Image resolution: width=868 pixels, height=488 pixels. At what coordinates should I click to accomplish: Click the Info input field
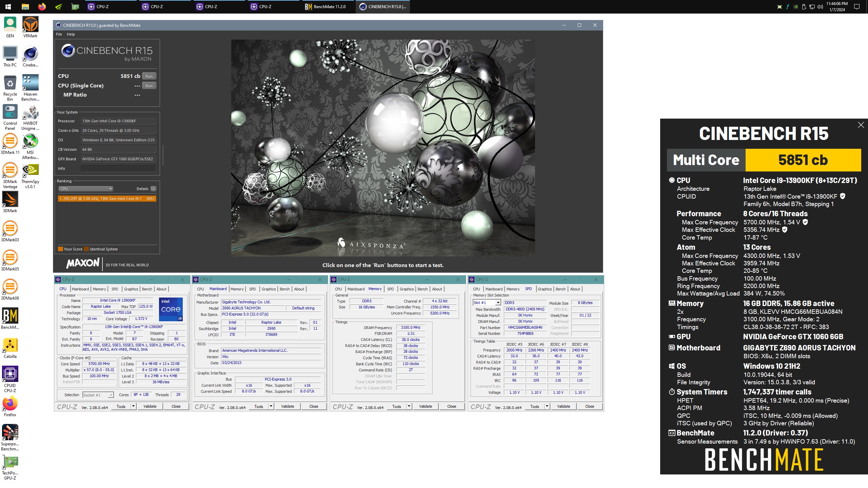[x=118, y=168]
